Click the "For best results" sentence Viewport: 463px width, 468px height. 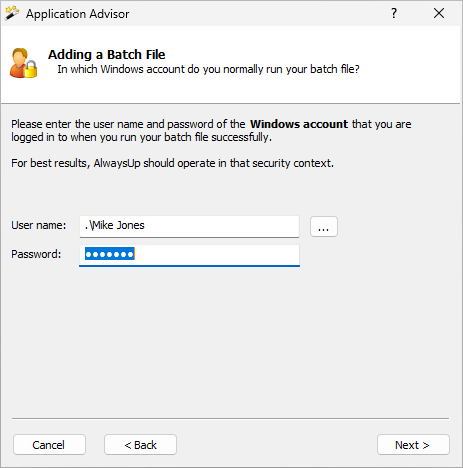tap(172, 163)
